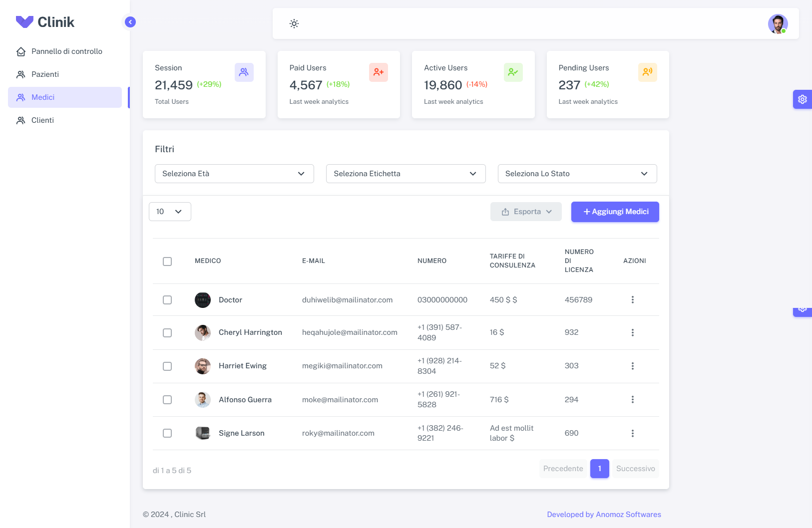
Task: Open Pannello di controllo from sidebar
Action: 66,51
